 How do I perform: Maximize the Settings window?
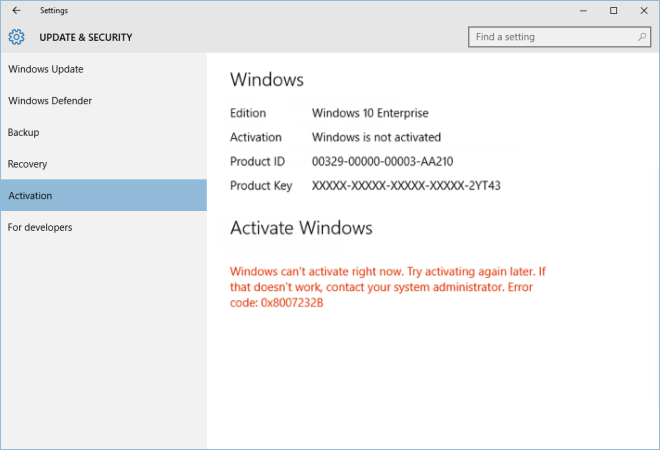click(613, 10)
